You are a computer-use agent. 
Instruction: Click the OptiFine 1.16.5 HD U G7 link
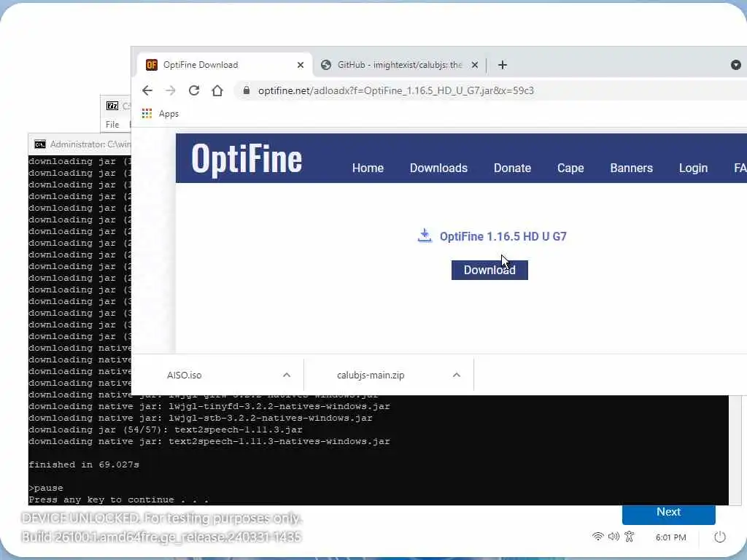pyautogui.click(x=503, y=237)
